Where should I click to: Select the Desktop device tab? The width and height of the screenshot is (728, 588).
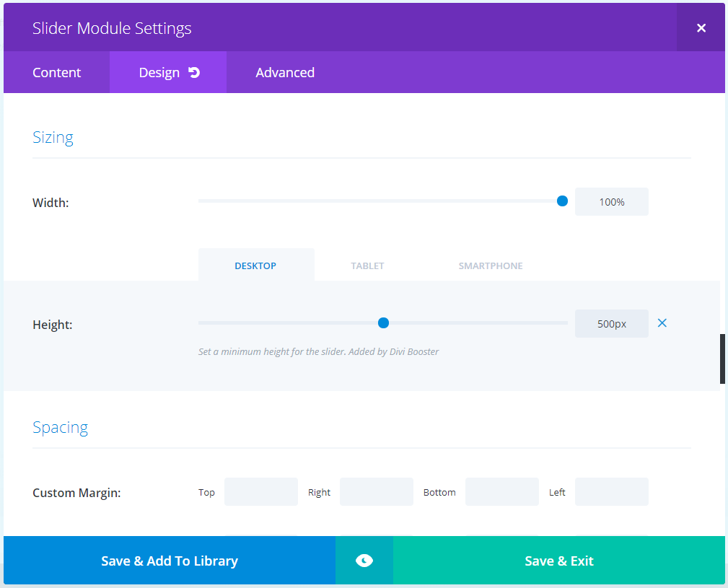click(256, 265)
